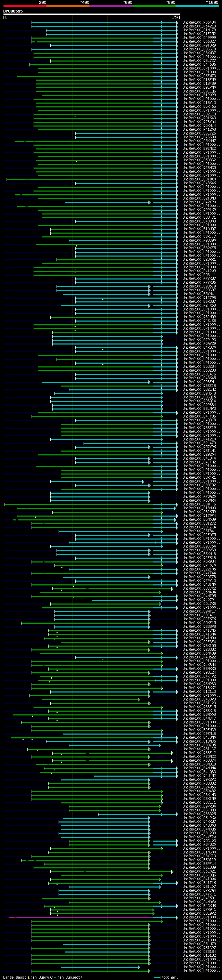The height and width of the screenshot is (980, 222).
Task: Select hit label UniRef100_A2DZ78
Action: tap(199, 577)
